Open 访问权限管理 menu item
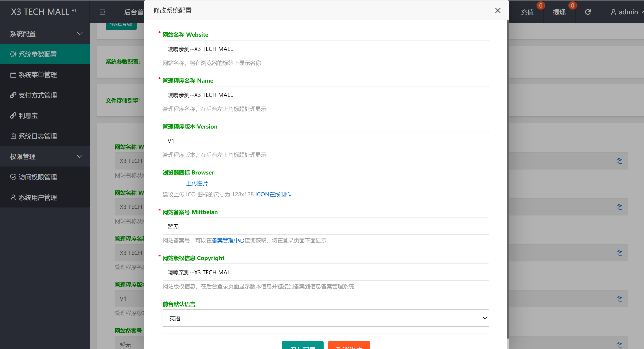 click(x=45, y=177)
